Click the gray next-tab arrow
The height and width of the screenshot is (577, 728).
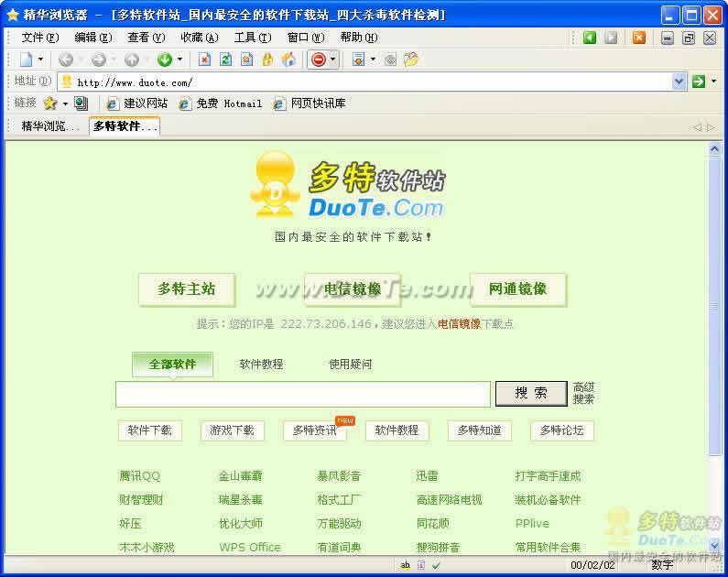point(611,38)
